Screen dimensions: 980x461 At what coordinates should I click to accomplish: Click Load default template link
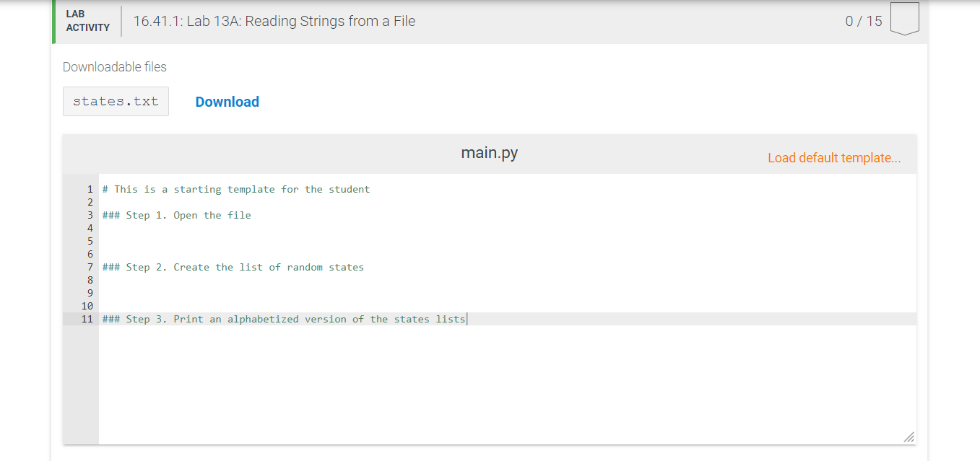coord(834,158)
